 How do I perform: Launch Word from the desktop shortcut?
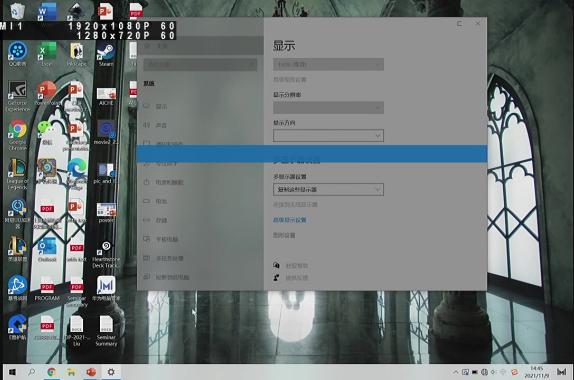coord(47,11)
